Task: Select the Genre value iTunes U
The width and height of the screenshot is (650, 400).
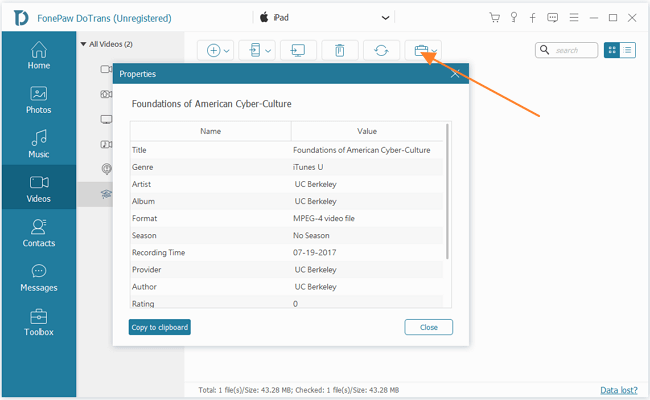Action: pos(308,167)
